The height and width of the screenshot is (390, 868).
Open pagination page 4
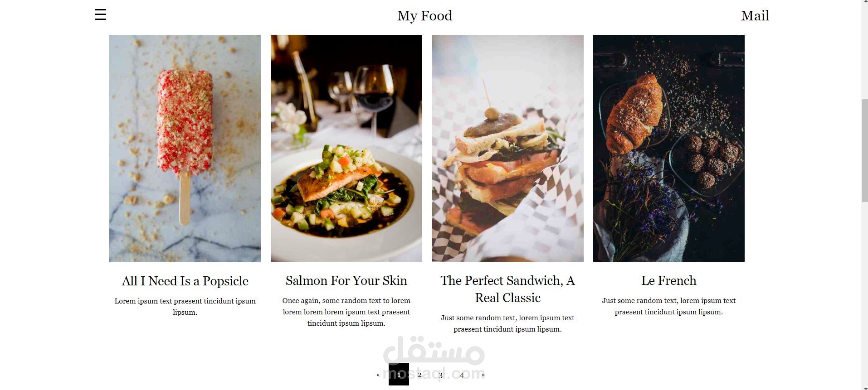click(462, 375)
